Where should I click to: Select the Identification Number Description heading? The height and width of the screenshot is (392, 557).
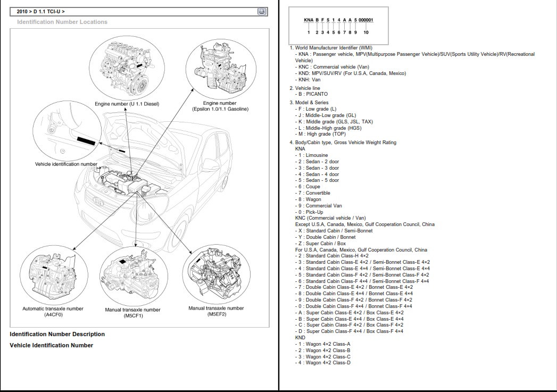click(x=57, y=334)
